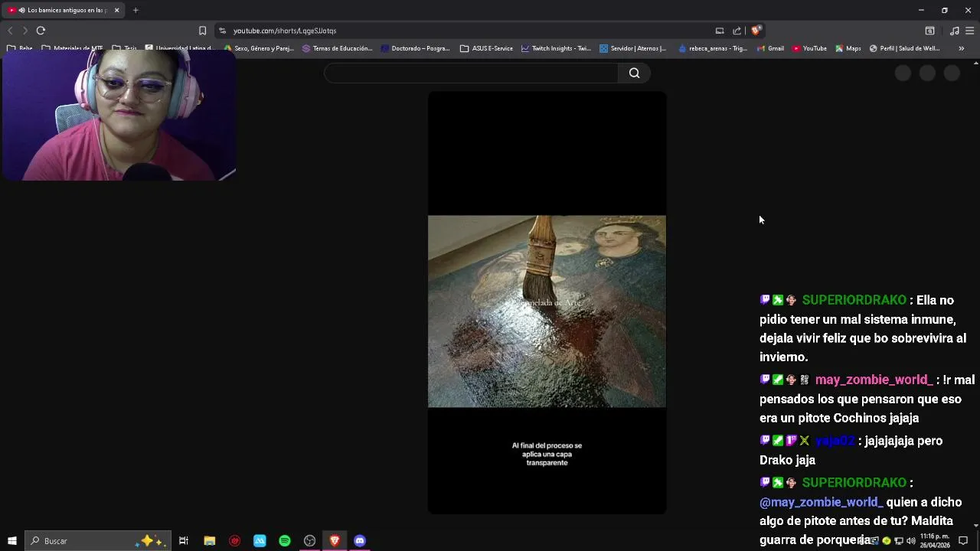The width and height of the screenshot is (980, 551).
Task: Open the Brave main hamburger menu
Action: point(969,31)
